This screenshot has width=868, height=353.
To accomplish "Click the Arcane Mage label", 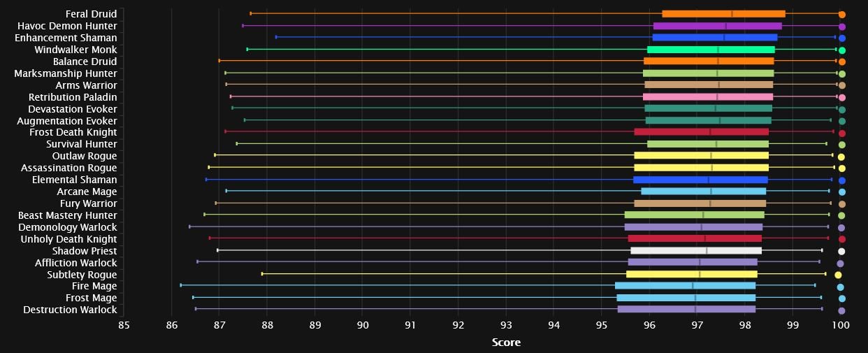I will 87,192.
